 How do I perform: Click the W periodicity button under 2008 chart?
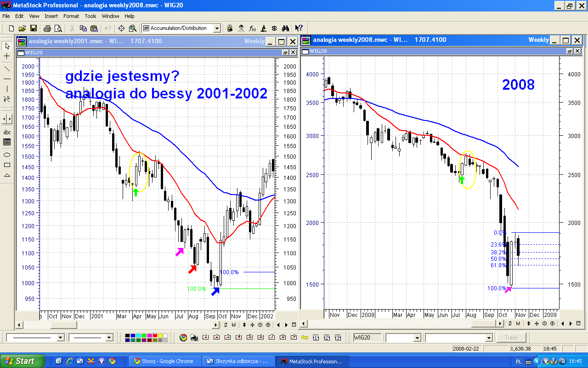tap(518, 323)
